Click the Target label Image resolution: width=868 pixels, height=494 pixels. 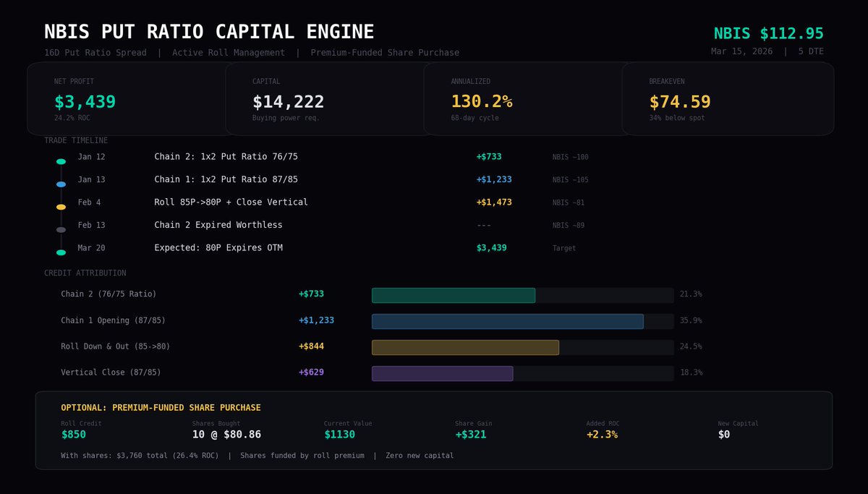[x=564, y=248]
